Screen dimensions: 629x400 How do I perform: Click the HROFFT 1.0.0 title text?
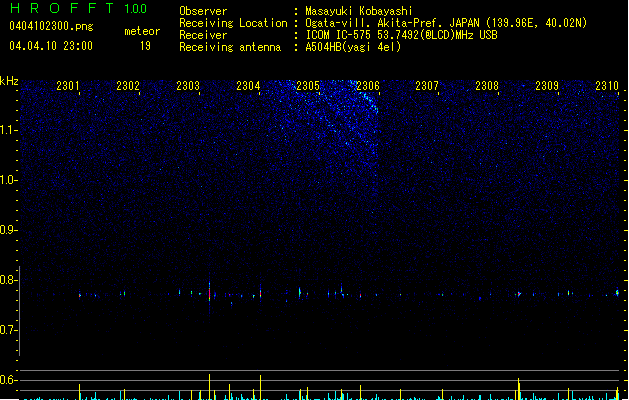point(79,8)
